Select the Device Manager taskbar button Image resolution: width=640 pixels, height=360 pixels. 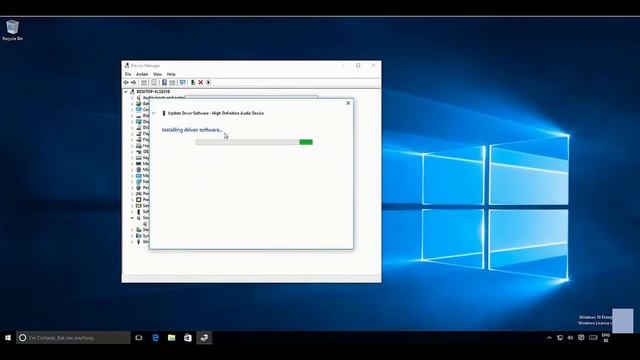pos(204,338)
